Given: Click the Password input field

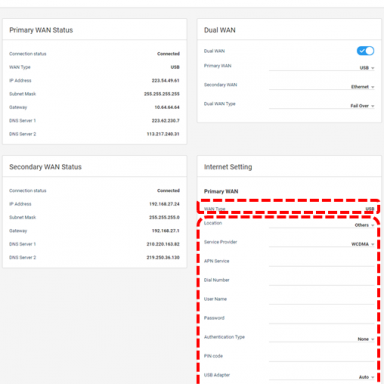Looking at the screenshot, I should pyautogui.click(x=322, y=319).
